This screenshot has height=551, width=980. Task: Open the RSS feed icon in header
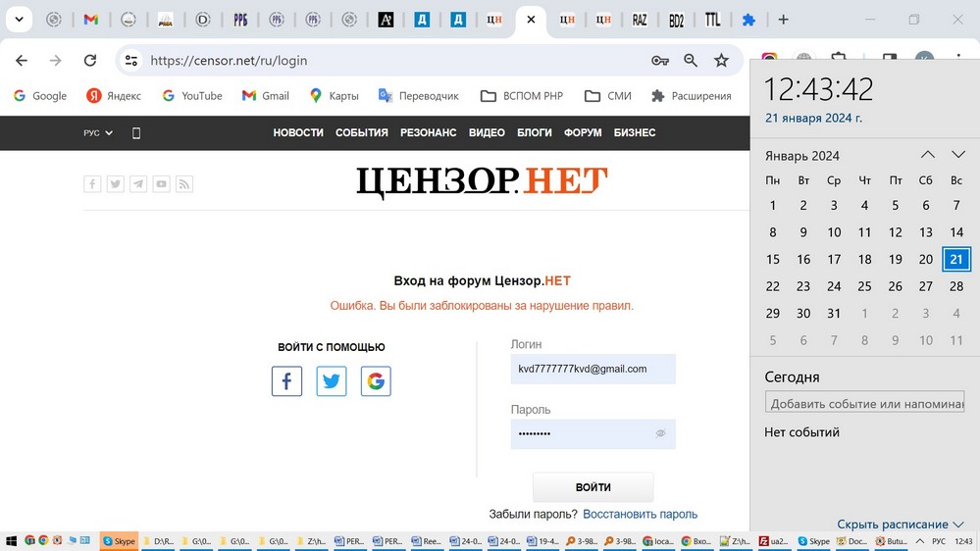(x=184, y=183)
